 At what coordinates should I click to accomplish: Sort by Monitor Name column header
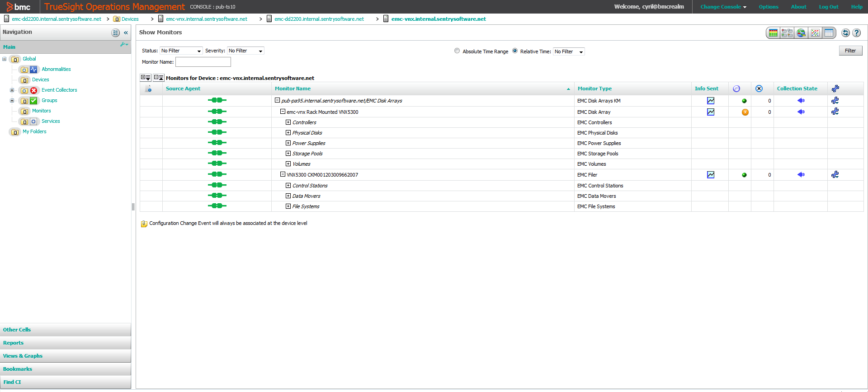point(292,89)
